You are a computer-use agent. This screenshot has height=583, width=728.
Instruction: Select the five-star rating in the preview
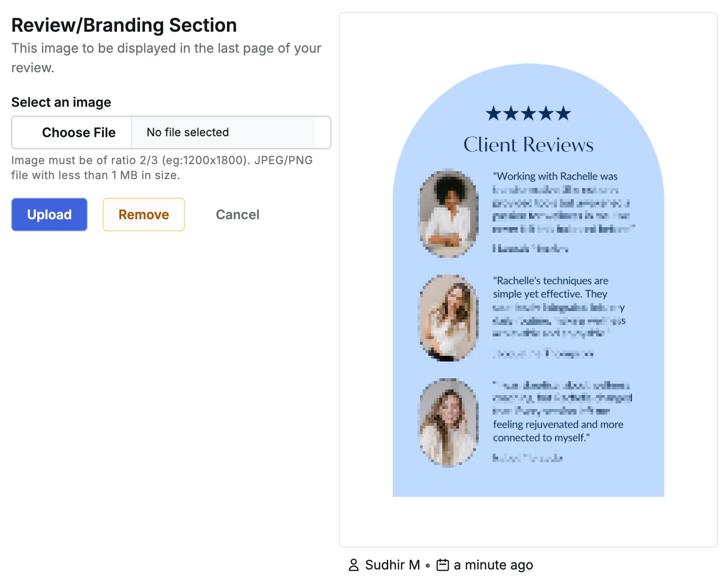pos(528,112)
